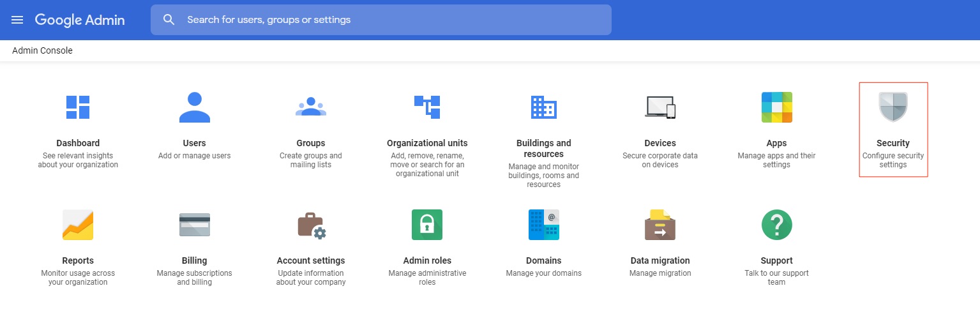Click the Dashboard tiles icon
980x309 pixels.
(x=78, y=107)
